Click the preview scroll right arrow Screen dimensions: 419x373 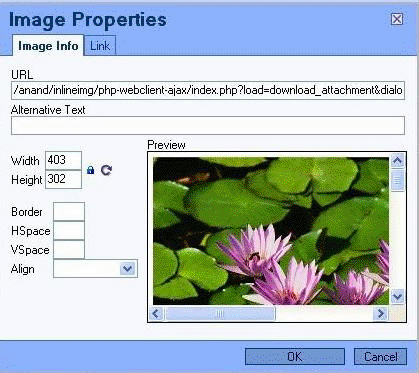pyautogui.click(x=380, y=313)
